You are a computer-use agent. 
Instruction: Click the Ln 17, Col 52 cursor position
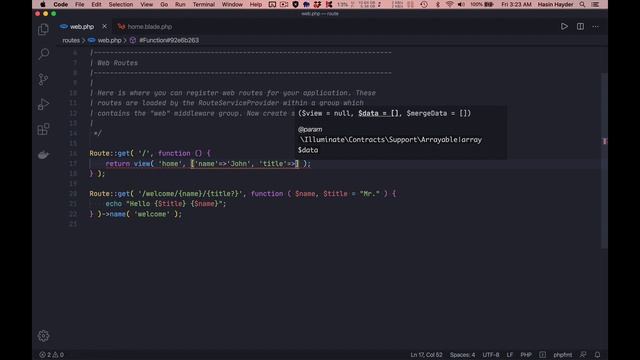tap(426, 355)
